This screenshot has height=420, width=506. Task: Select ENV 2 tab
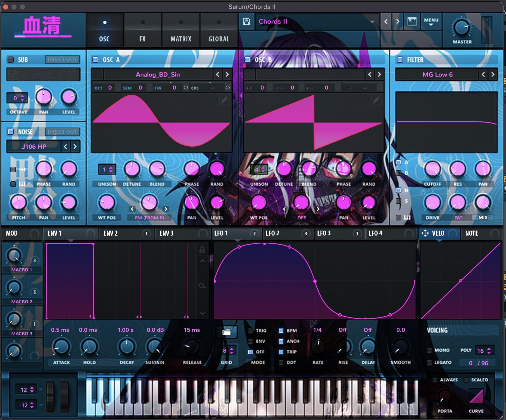tap(126, 233)
